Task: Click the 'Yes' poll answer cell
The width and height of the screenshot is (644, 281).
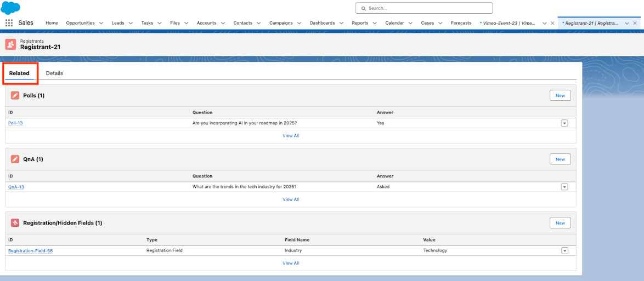Action: tap(380, 123)
